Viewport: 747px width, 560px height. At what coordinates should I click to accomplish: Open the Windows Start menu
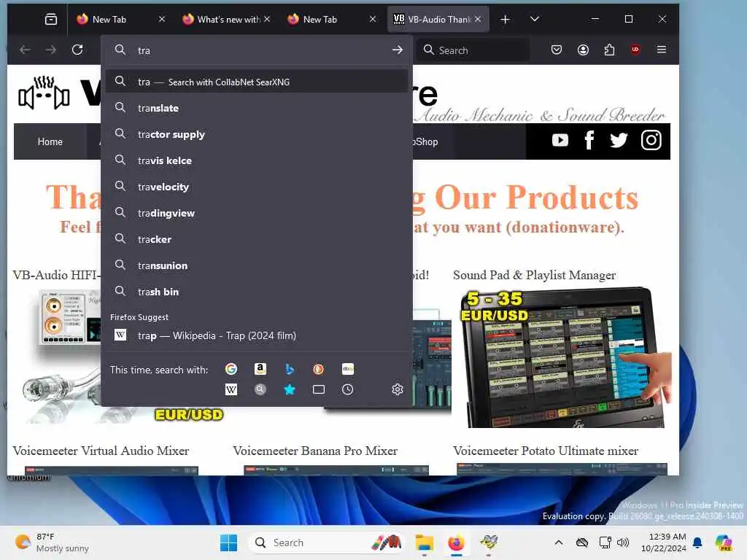[x=228, y=542]
